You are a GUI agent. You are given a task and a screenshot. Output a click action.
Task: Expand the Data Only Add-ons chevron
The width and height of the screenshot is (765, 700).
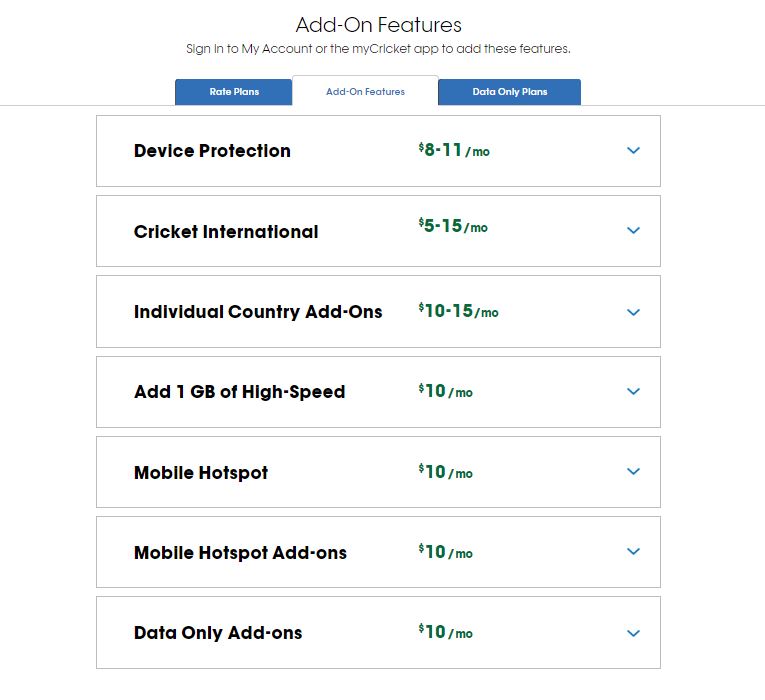[633, 633]
